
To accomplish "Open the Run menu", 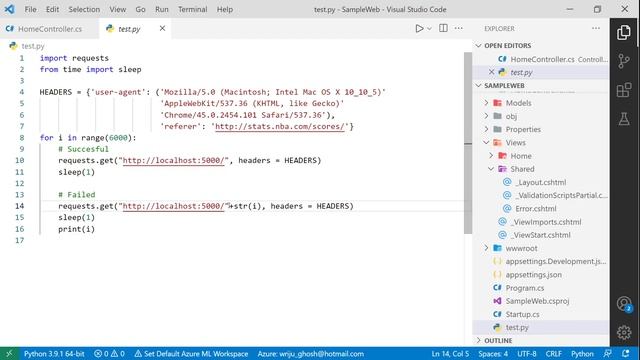I will click(162, 9).
